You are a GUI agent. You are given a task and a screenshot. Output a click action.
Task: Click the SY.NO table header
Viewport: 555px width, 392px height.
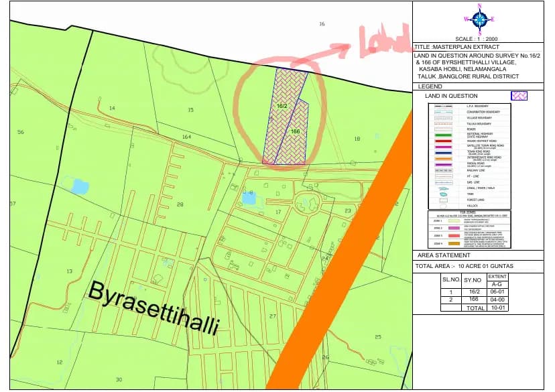pyautogui.click(x=473, y=280)
